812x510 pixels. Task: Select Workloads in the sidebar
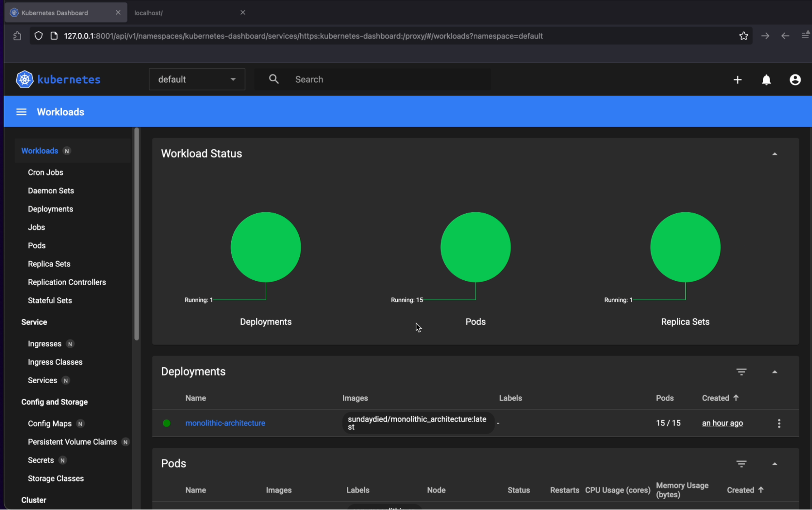point(40,151)
